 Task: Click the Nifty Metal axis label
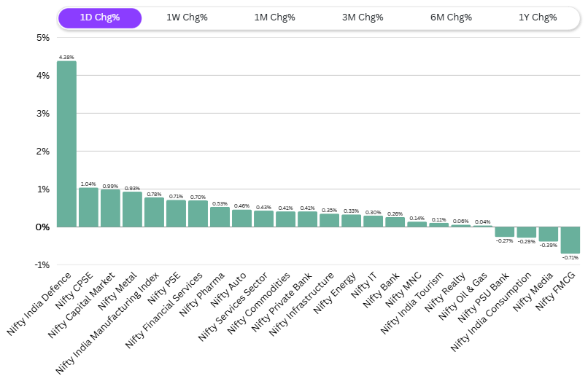117,291
